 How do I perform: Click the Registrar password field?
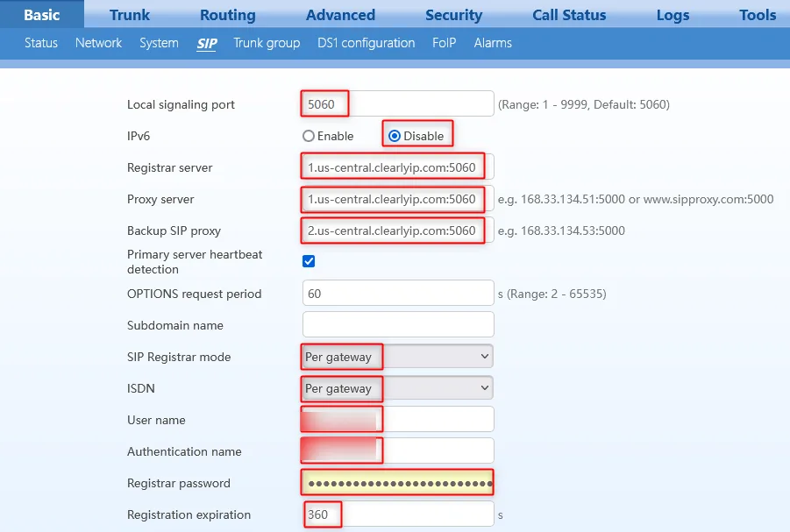pyautogui.click(x=398, y=483)
